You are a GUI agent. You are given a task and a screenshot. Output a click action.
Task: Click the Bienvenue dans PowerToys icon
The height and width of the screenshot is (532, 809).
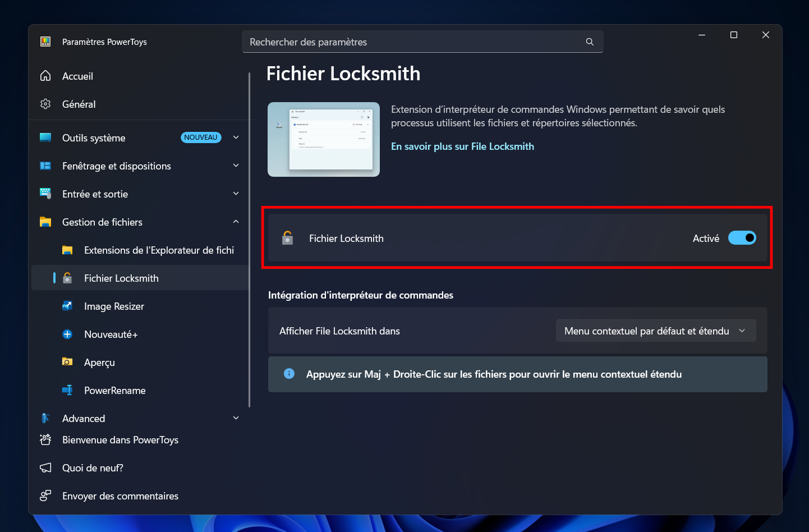[x=45, y=439]
